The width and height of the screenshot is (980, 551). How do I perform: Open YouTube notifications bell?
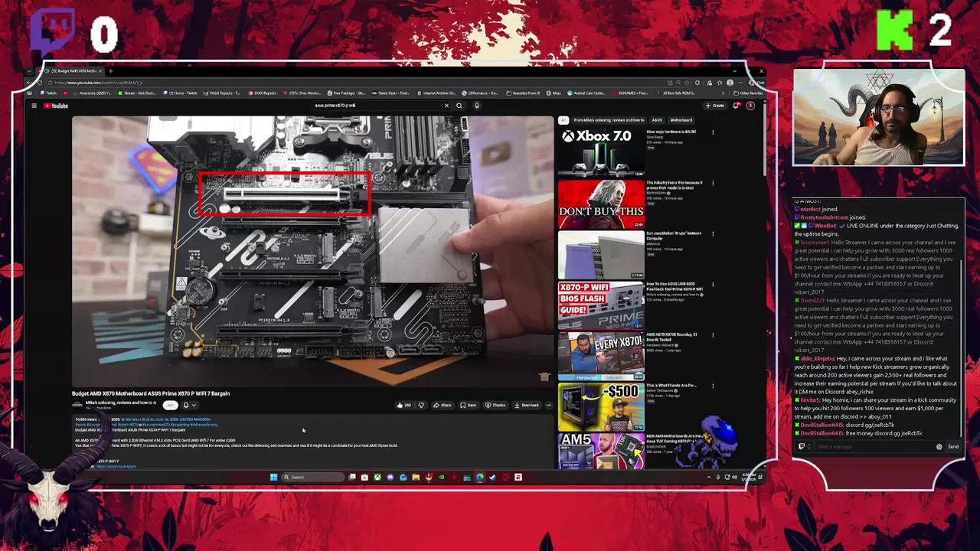pyautogui.click(x=737, y=106)
